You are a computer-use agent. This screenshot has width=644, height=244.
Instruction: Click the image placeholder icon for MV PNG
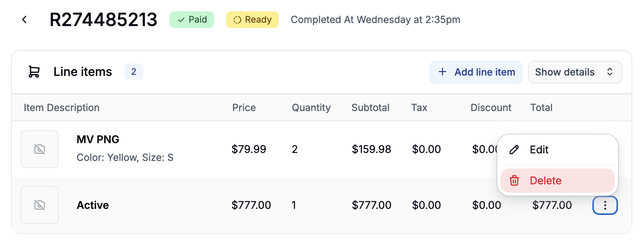click(x=40, y=149)
